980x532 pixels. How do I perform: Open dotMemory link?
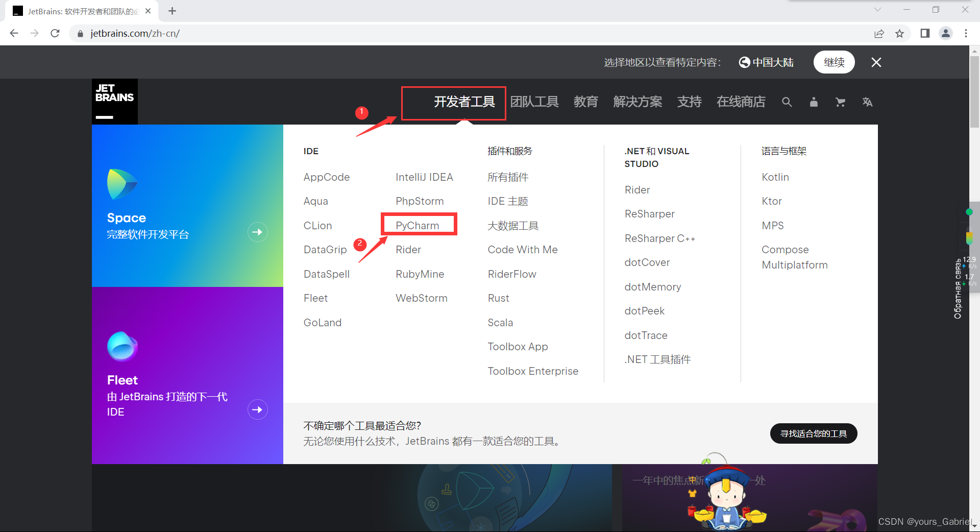pyautogui.click(x=653, y=287)
